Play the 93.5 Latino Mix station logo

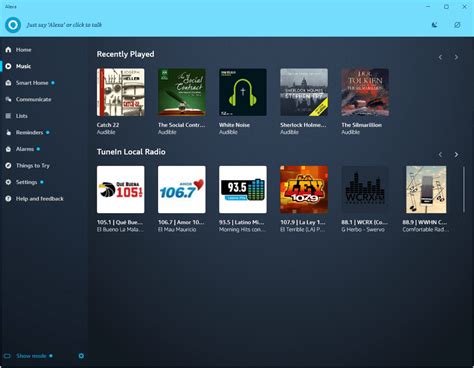243,190
